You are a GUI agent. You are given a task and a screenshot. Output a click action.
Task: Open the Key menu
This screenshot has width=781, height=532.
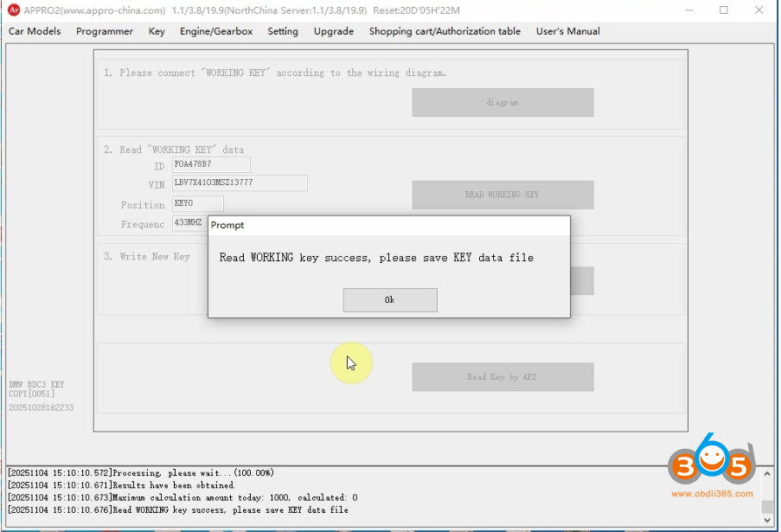tap(156, 31)
